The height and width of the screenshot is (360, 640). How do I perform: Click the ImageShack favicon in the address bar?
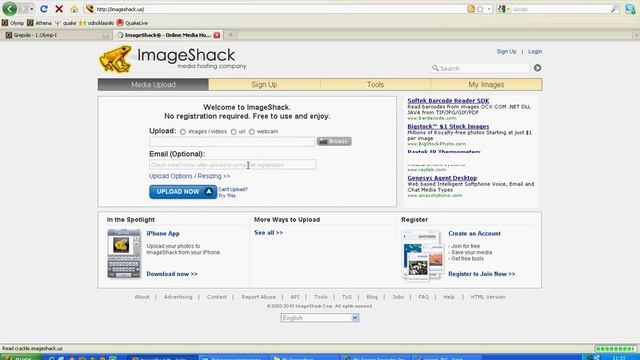[90, 9]
